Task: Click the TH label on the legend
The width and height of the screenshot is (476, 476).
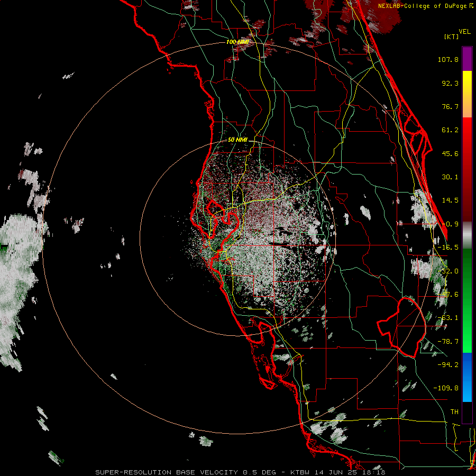Action: click(x=454, y=412)
